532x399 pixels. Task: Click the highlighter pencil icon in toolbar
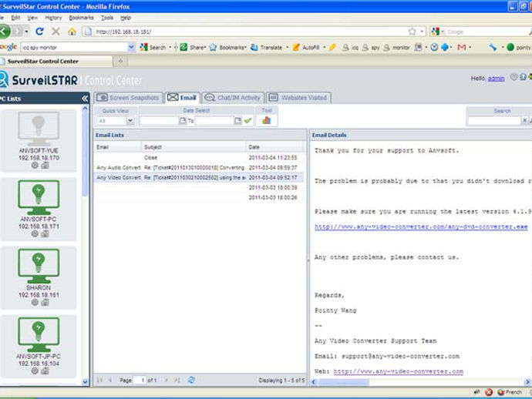coord(332,48)
